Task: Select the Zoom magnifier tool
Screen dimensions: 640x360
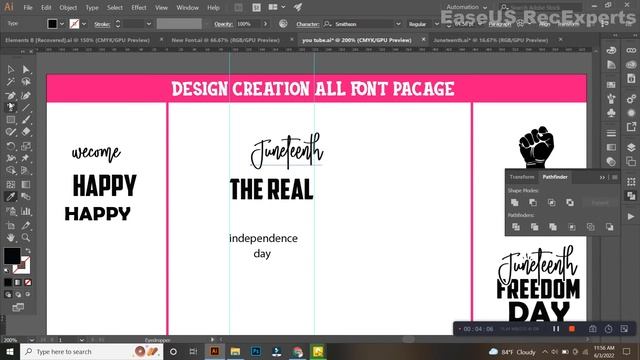Action: (26, 238)
